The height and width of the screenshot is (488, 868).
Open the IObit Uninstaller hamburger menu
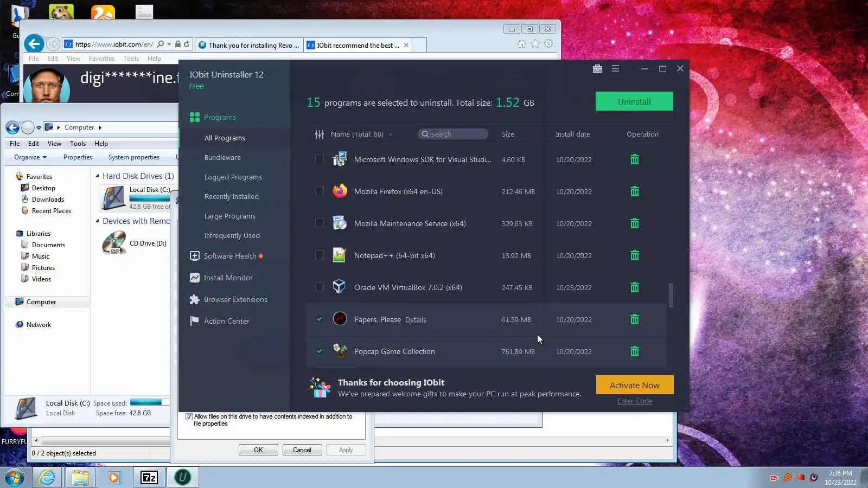(615, 68)
